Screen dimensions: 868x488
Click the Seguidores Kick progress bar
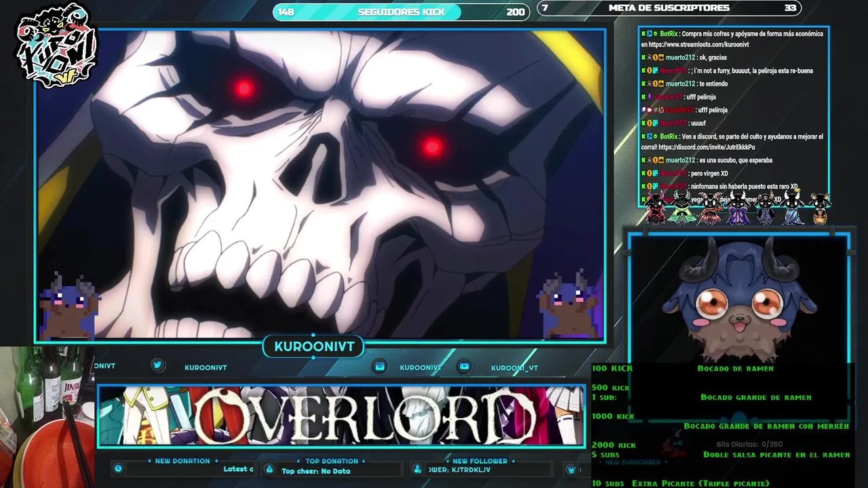point(401,12)
